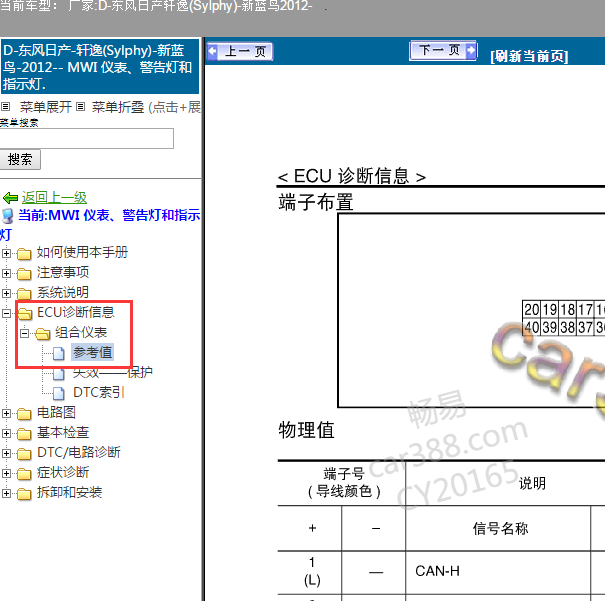
Task: Expand the DTC/电路诊断 tree node
Action: click(6, 453)
